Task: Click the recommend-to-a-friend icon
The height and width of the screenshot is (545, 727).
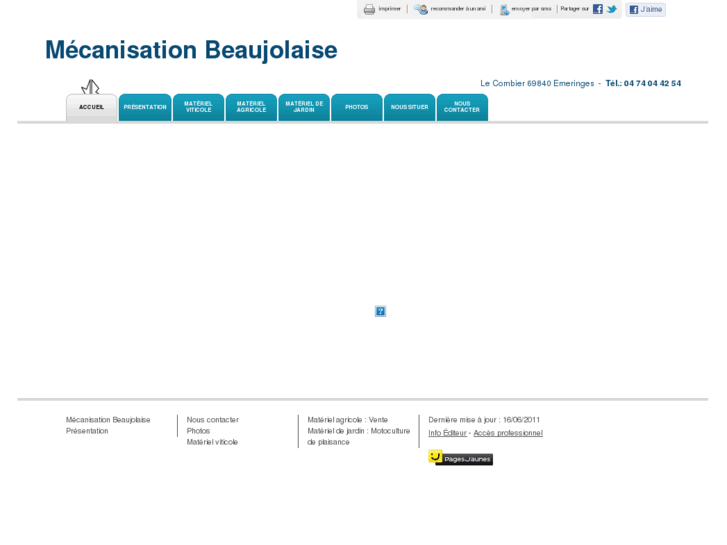Action: (421, 9)
